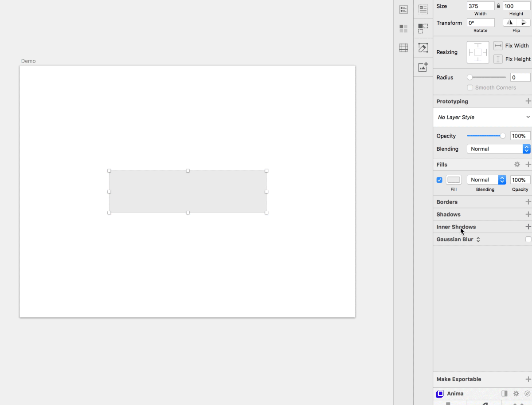Click the Radius slider handle

tap(470, 77)
